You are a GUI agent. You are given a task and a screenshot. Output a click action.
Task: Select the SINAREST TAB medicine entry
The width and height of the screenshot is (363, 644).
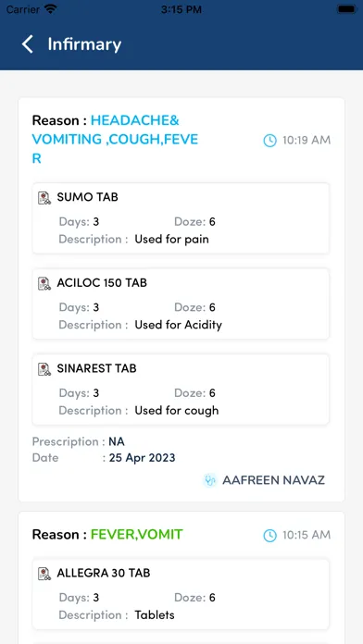pos(181,390)
